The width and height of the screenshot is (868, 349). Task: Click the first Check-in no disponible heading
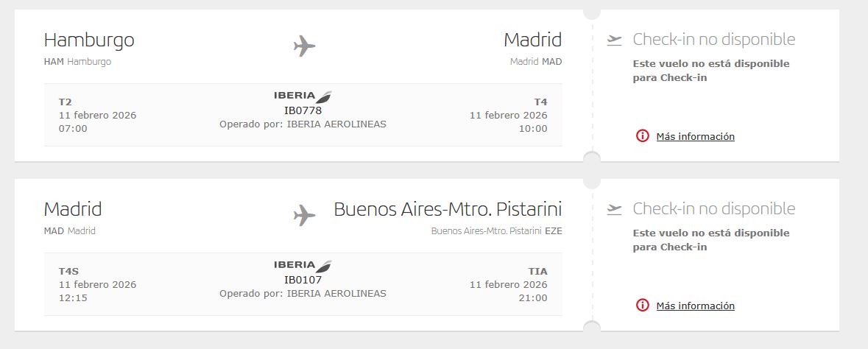713,40
